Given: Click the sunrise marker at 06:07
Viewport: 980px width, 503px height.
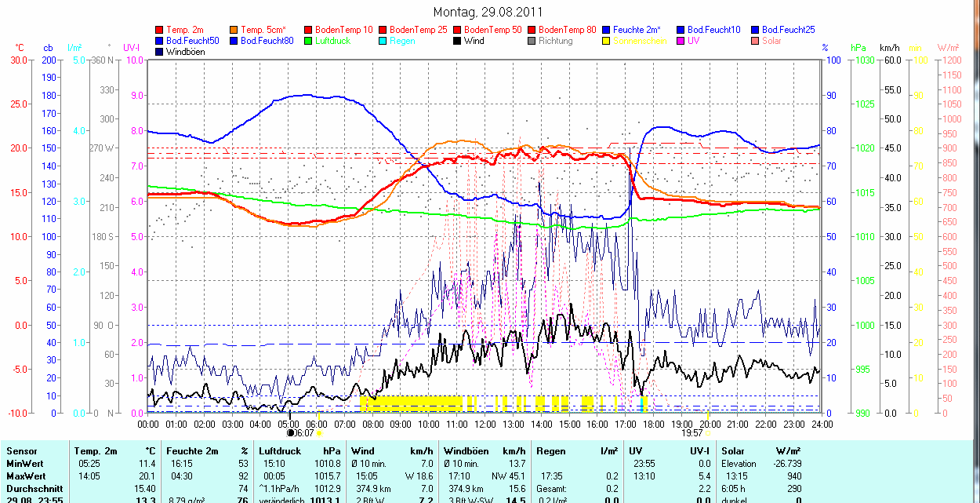Looking at the screenshot, I should tap(300, 432).
